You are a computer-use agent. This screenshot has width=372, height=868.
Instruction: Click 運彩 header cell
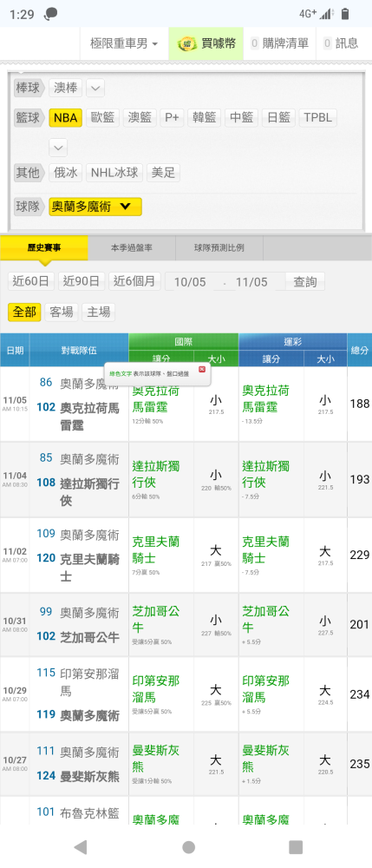293,342
